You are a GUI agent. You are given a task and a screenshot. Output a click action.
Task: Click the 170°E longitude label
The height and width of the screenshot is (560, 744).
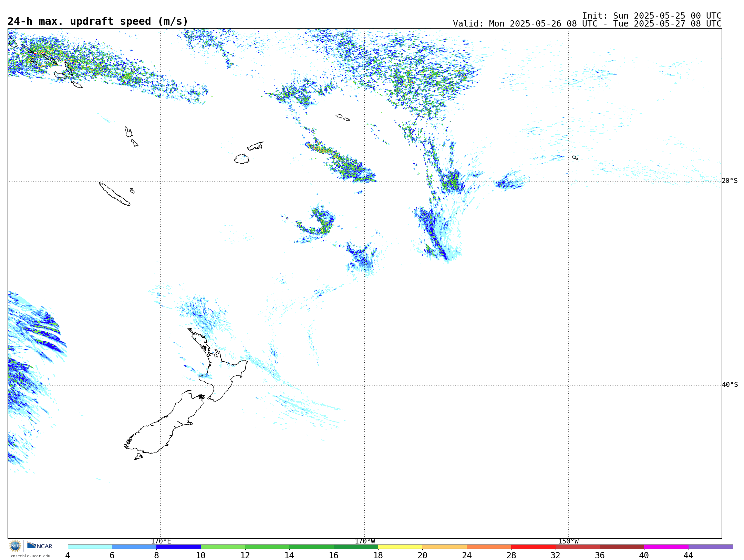pos(161,541)
